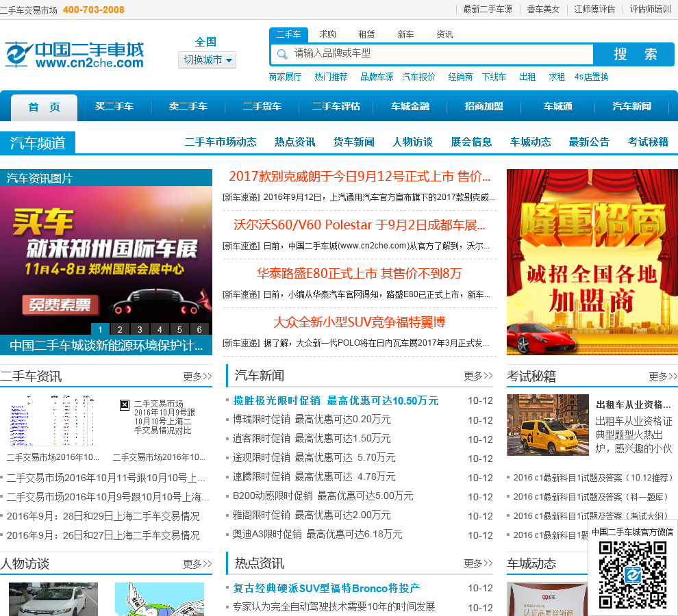The width and height of the screenshot is (678, 616).
Task: Go to carousel slide 6
Action: (x=199, y=329)
